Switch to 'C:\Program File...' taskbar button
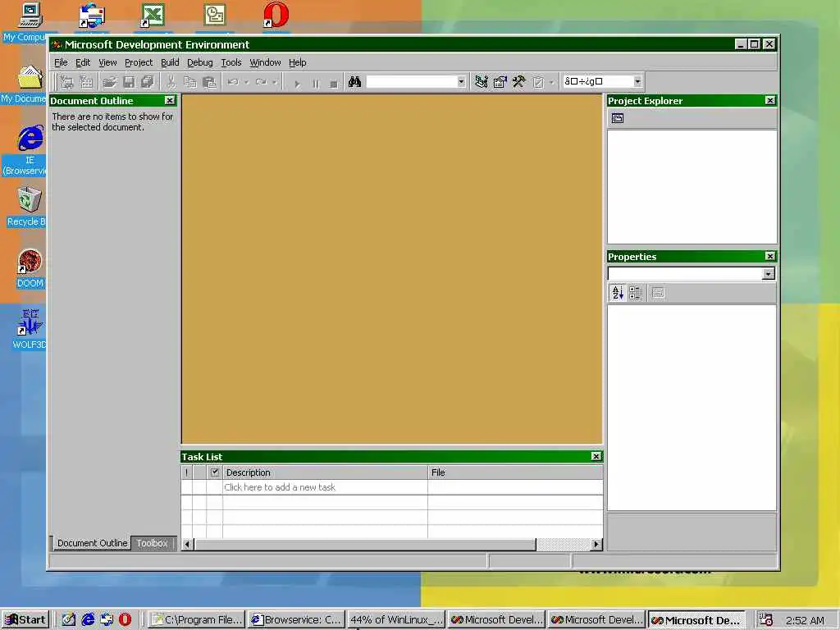Image resolution: width=840 pixels, height=630 pixels. (196, 620)
